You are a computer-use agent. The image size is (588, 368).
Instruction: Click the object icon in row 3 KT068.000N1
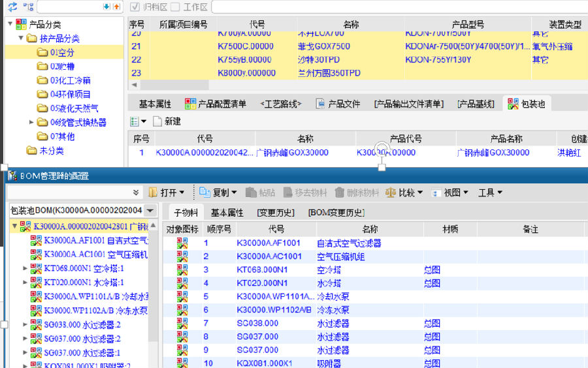point(182,269)
